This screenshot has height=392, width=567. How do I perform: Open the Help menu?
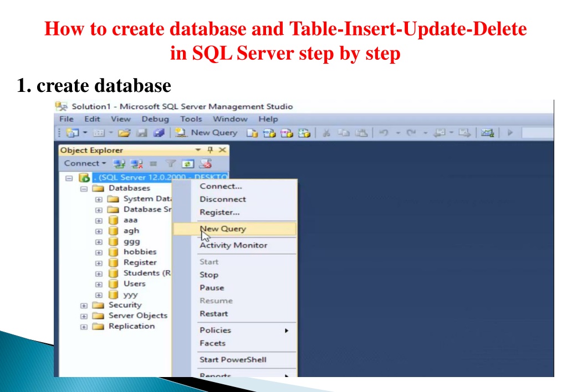coord(268,119)
